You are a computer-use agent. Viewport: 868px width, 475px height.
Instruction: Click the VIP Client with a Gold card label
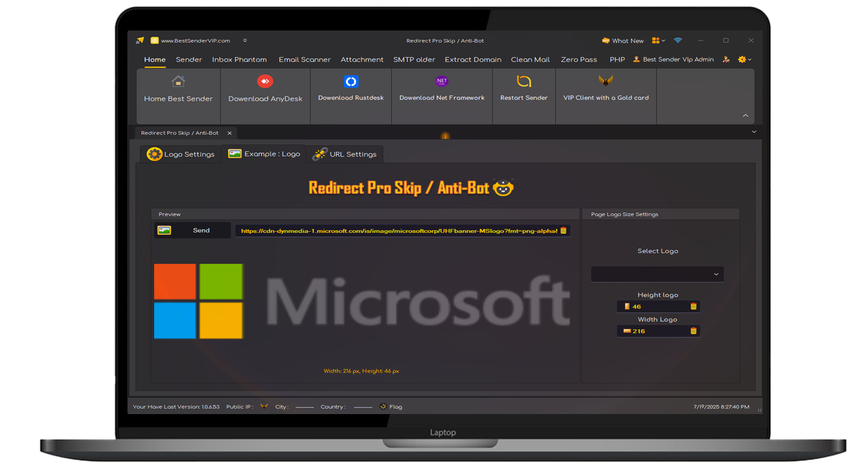point(606,97)
